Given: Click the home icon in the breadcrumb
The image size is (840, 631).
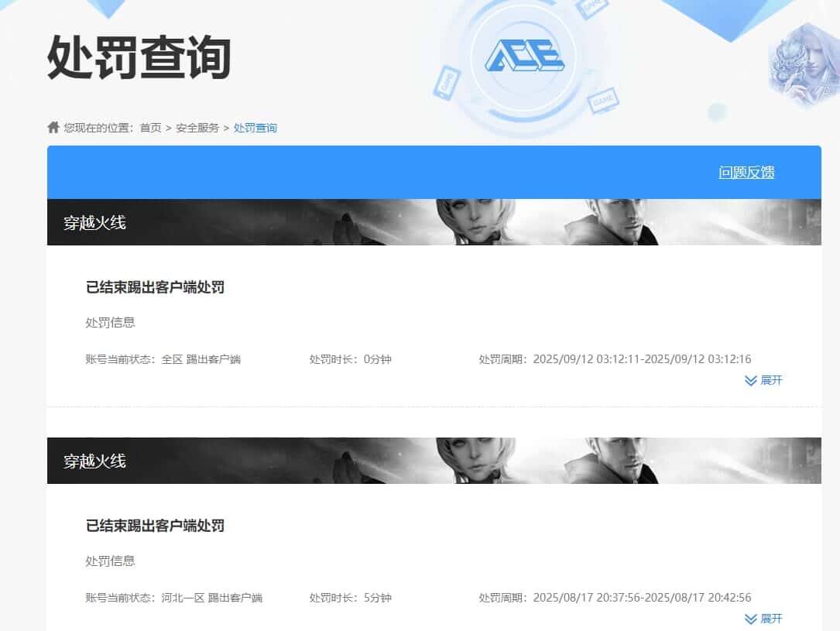Looking at the screenshot, I should pyautogui.click(x=53, y=127).
